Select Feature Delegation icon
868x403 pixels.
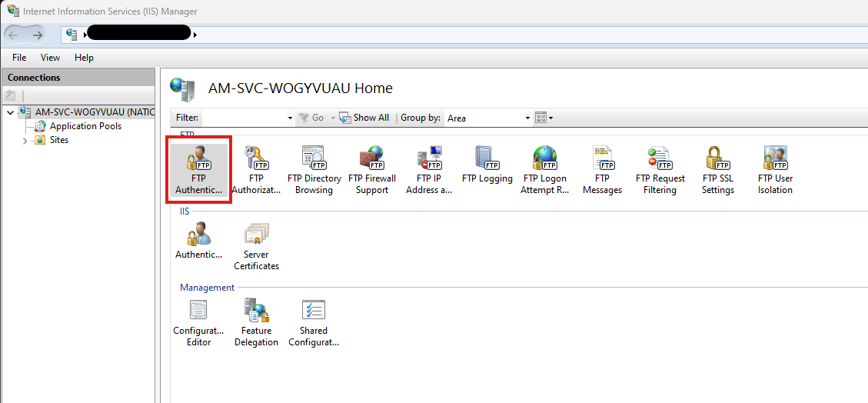[x=256, y=322]
